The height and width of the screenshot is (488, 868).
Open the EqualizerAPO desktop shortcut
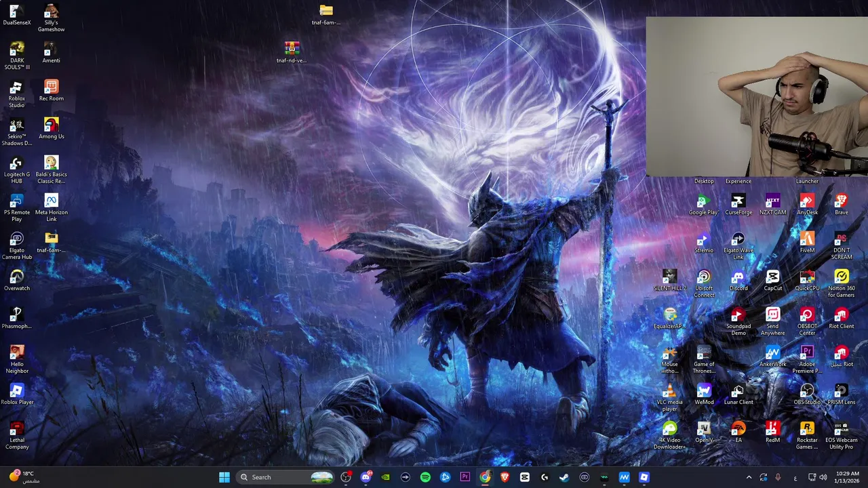click(x=670, y=319)
